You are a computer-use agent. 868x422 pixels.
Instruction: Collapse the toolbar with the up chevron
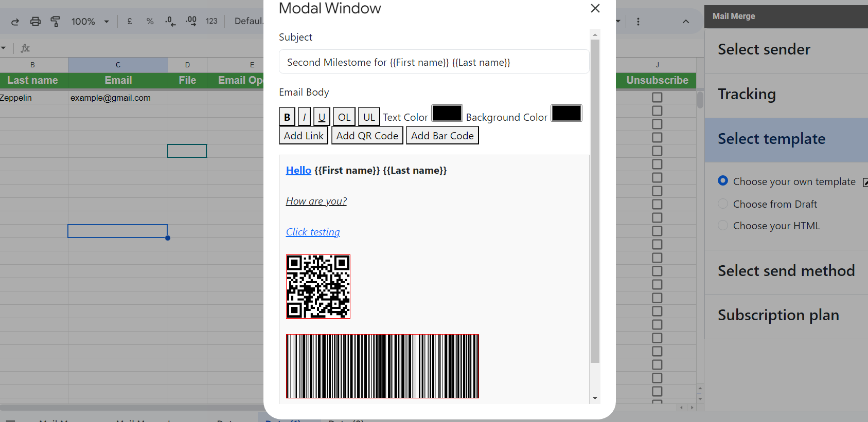tap(685, 22)
